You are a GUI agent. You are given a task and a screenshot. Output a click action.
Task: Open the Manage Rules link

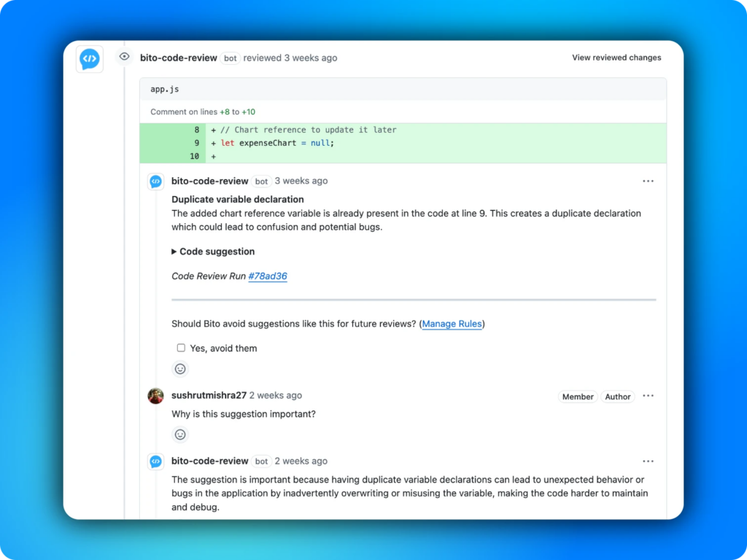(x=452, y=324)
